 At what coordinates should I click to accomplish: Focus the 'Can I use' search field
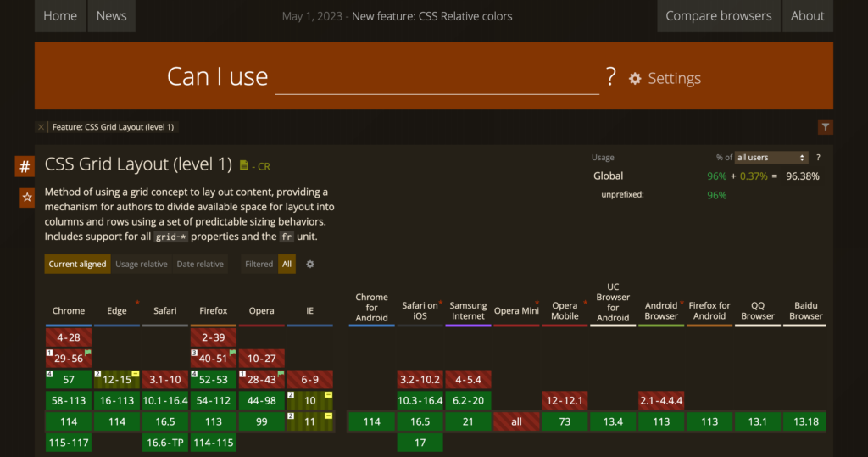[x=437, y=78]
